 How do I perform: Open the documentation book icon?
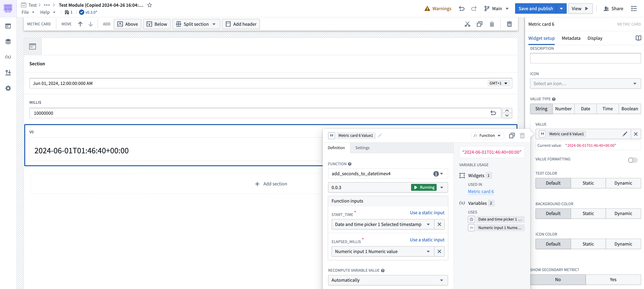pos(638,38)
